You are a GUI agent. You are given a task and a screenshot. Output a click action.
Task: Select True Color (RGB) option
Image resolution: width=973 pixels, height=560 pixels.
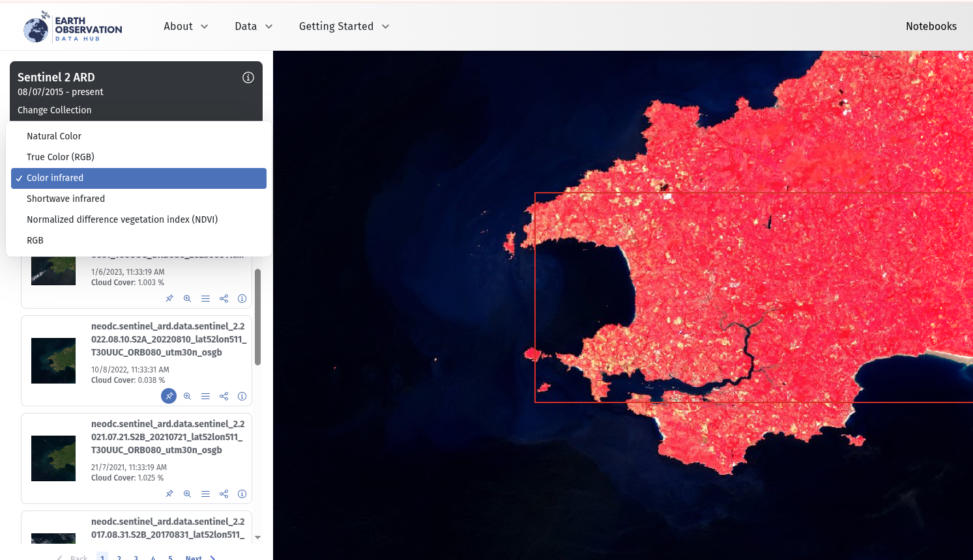point(139,157)
